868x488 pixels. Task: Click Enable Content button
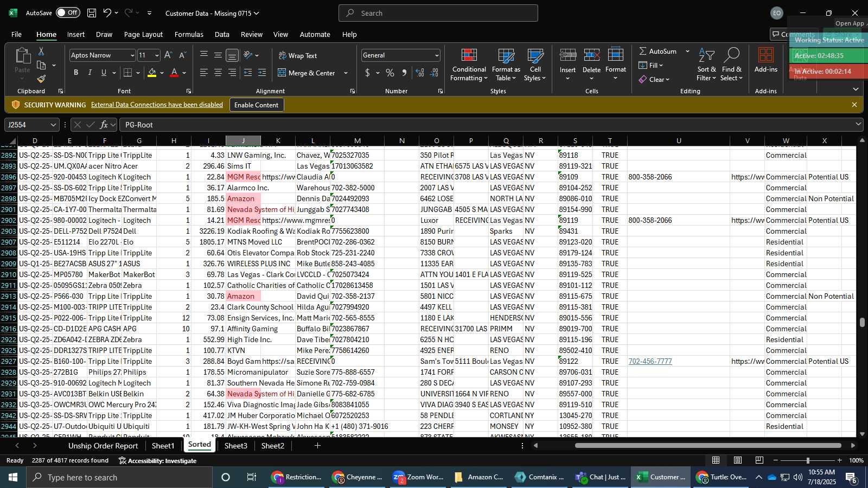[256, 105]
